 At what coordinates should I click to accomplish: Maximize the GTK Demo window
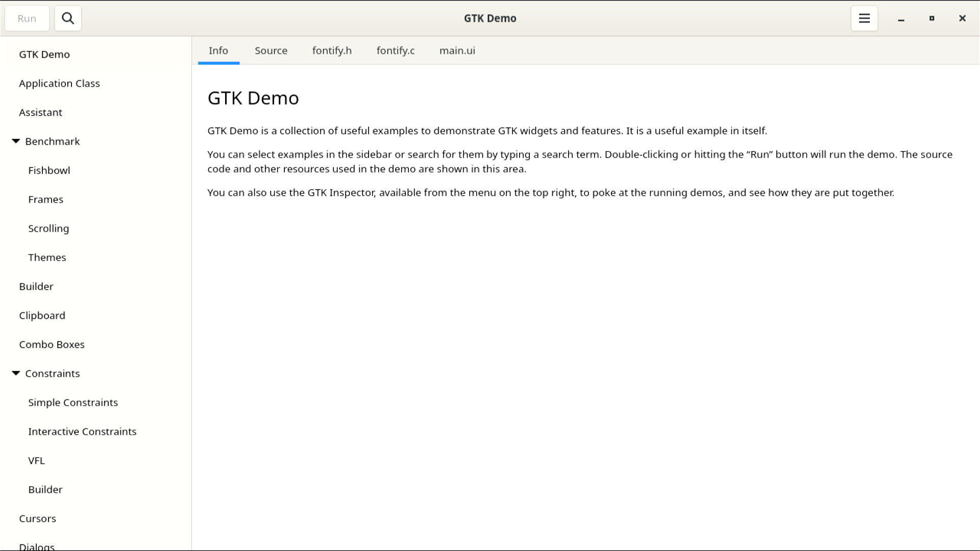tap(932, 18)
